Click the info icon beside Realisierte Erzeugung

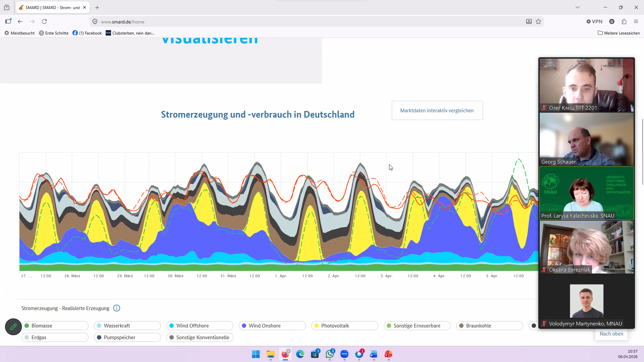click(116, 308)
